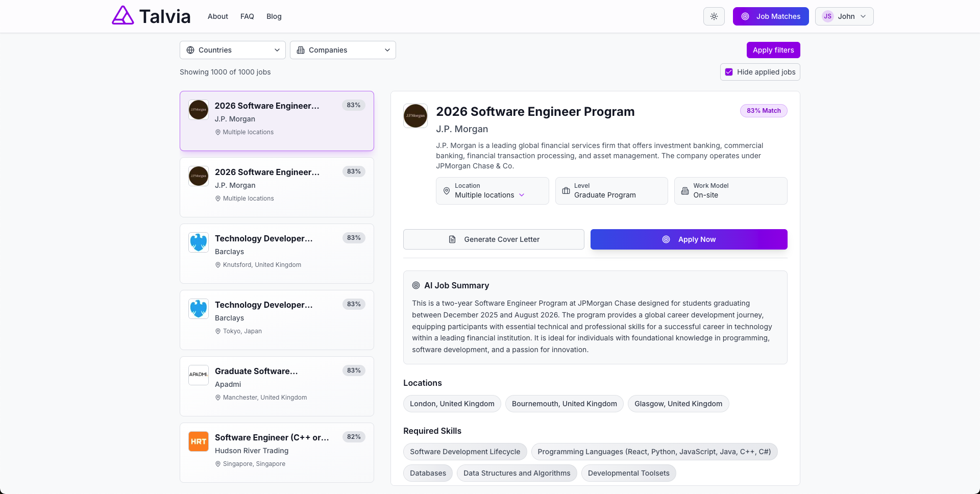Screen dimensions: 980x494
Task: Click the 'Required Skills' heading
Action: pos(432,431)
